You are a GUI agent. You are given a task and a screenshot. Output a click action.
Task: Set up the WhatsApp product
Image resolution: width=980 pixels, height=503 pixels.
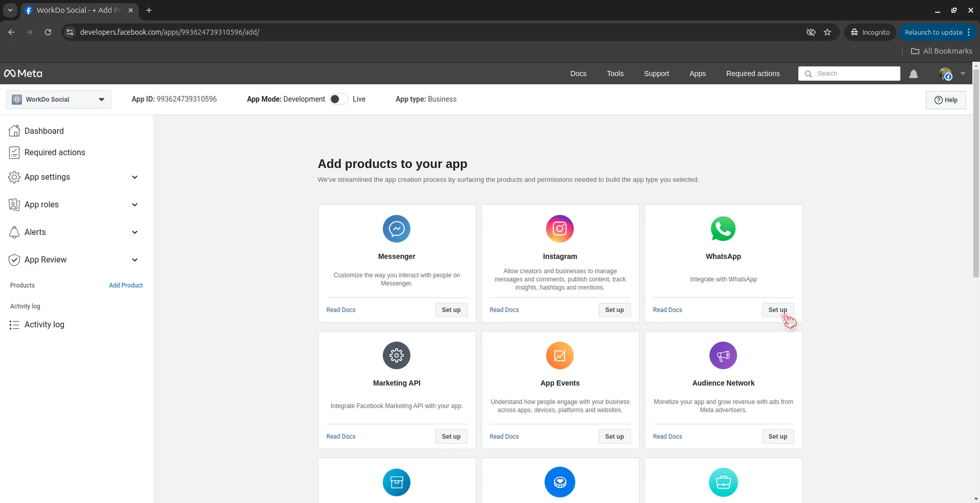777,309
